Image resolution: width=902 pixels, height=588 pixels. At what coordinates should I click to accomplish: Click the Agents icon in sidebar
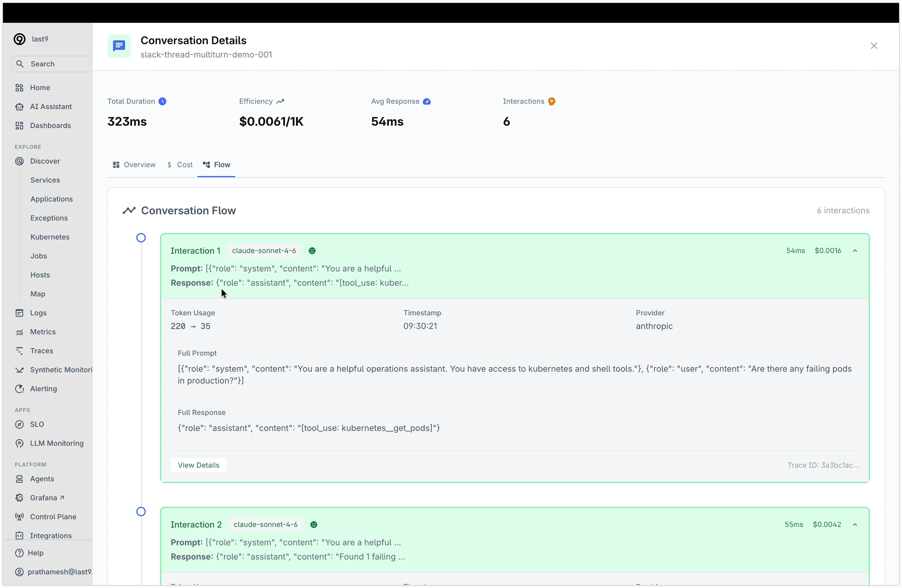click(x=19, y=479)
